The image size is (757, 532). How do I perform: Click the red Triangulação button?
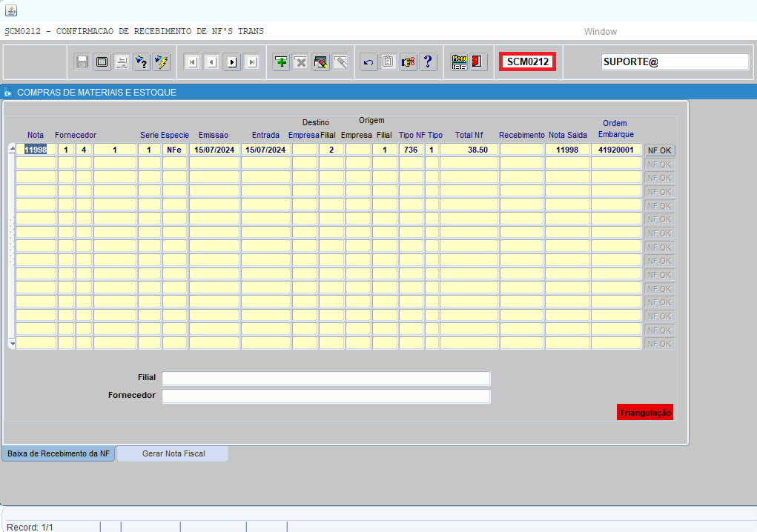[x=645, y=413]
